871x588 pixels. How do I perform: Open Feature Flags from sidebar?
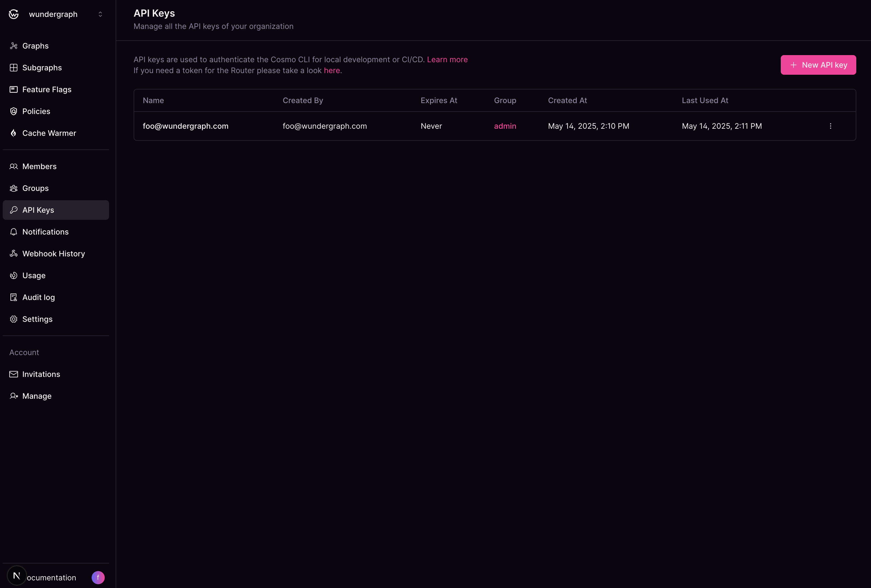[x=46, y=89]
